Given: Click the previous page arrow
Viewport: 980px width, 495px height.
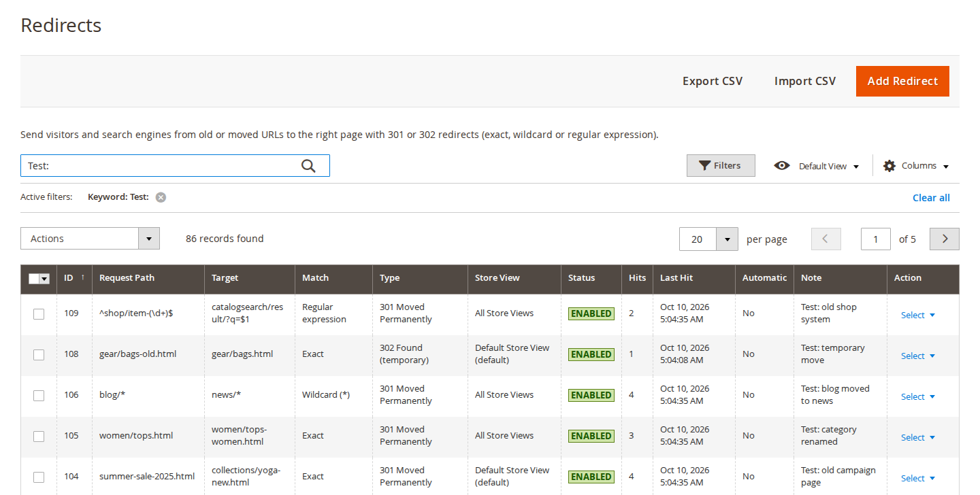Looking at the screenshot, I should 826,239.
